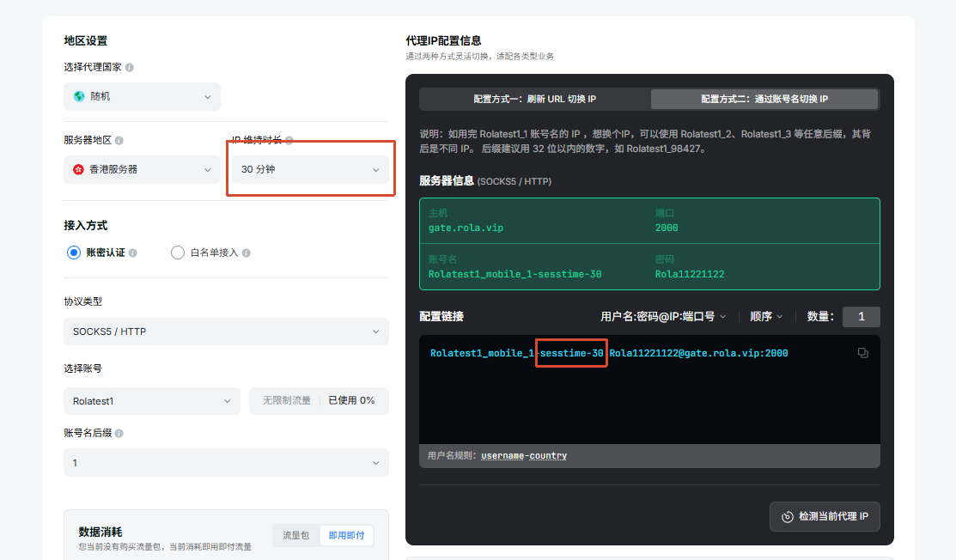Click the 数量 input field
The height and width of the screenshot is (560, 956).
point(861,316)
